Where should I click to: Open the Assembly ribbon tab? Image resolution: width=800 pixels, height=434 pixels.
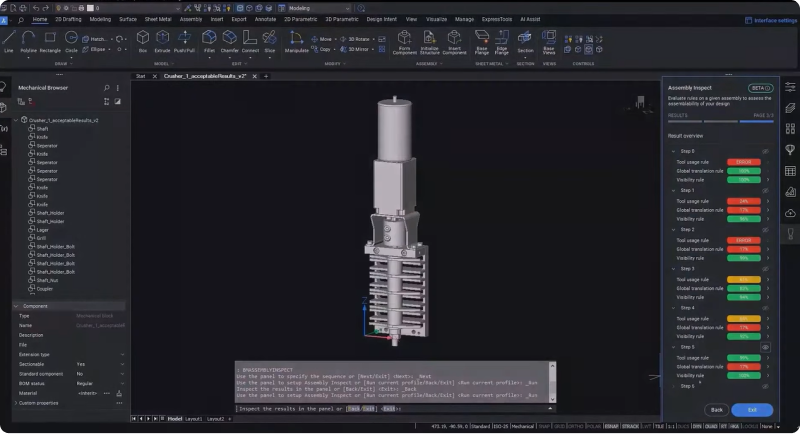click(191, 19)
